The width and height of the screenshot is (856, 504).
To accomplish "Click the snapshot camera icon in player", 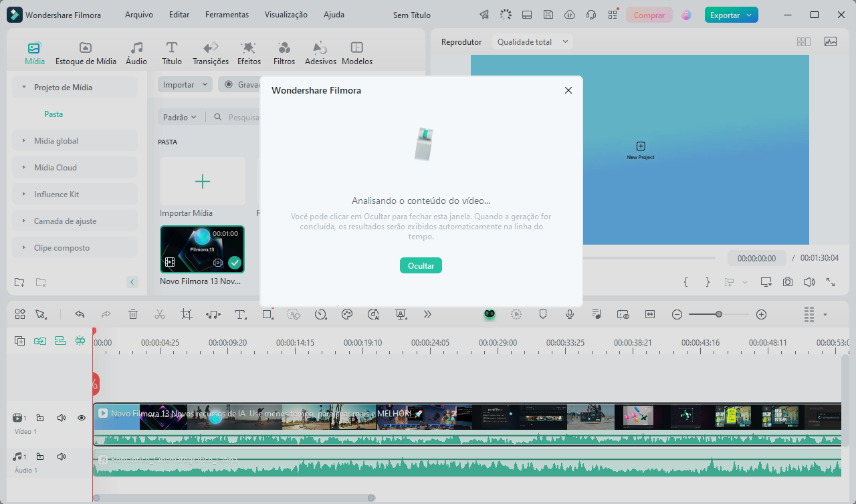I will point(788,282).
